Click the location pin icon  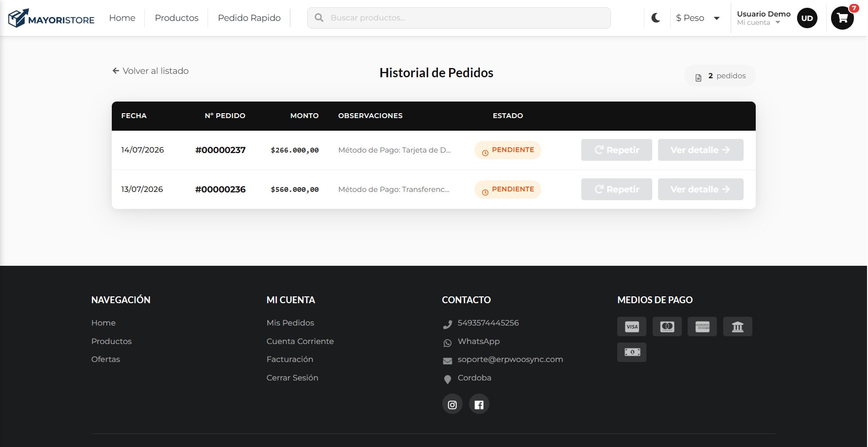click(x=448, y=379)
